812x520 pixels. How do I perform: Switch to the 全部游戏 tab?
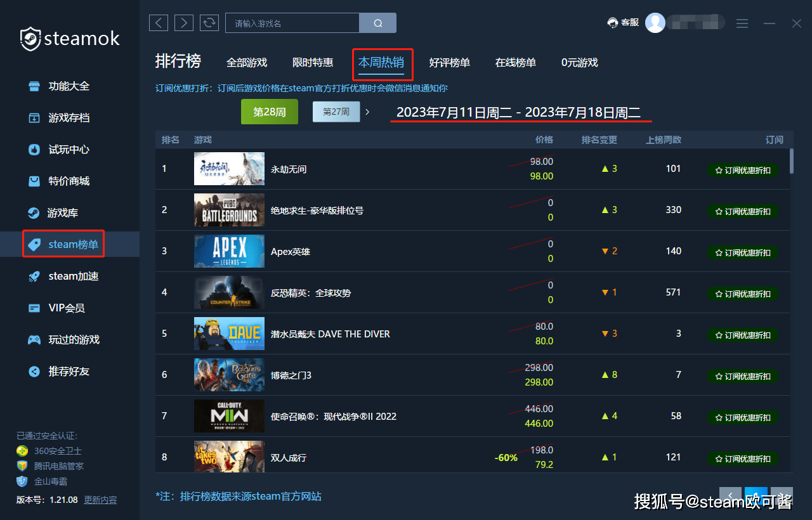tap(247, 63)
